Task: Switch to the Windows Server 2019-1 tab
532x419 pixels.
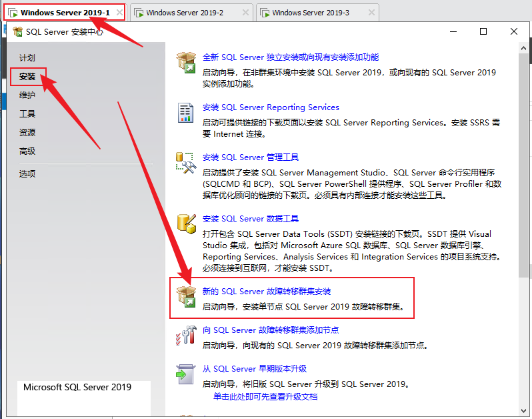Action: coord(65,13)
